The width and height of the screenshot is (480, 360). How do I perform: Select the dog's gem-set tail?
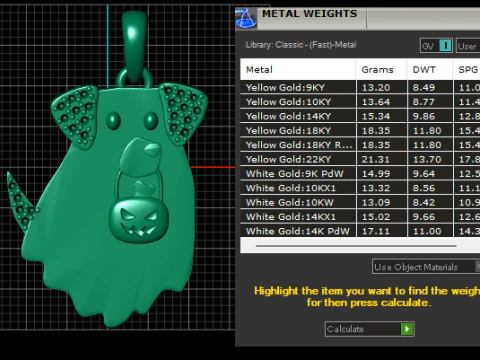tap(21, 203)
